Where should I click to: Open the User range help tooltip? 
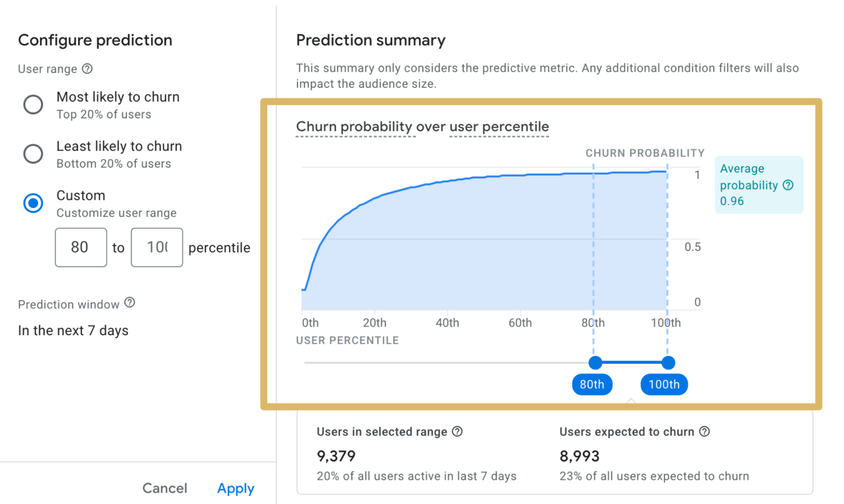pyautogui.click(x=87, y=69)
